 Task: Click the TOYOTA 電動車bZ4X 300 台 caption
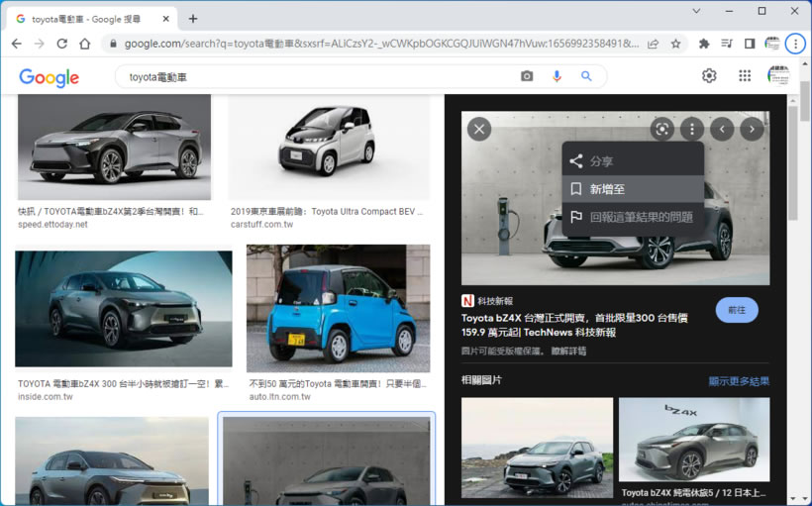[x=123, y=384]
